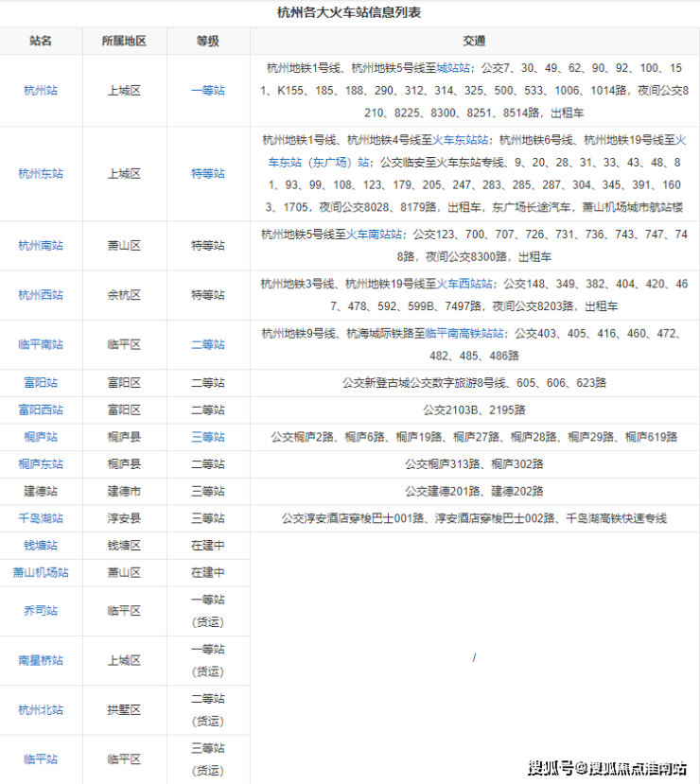Viewport: 700px width, 784px height.
Task: Open the 杭州站 station link
Action: pos(41,91)
